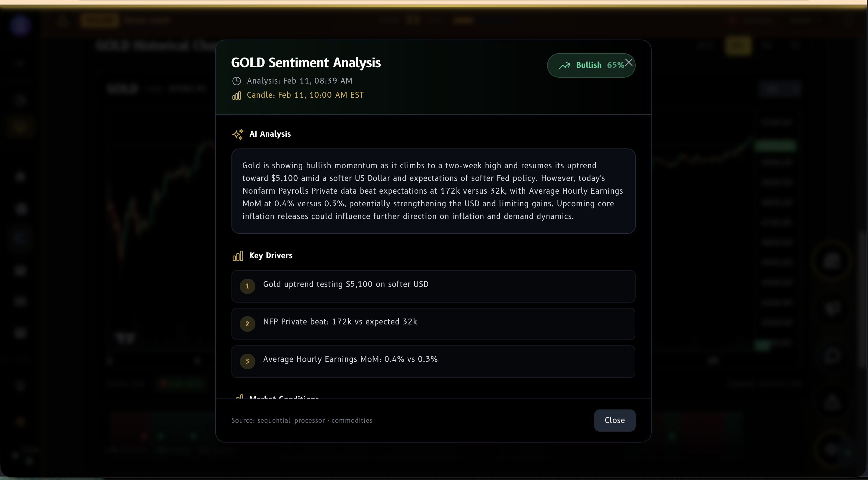
Task: Collapse the AI Analysis section
Action: 270,134
